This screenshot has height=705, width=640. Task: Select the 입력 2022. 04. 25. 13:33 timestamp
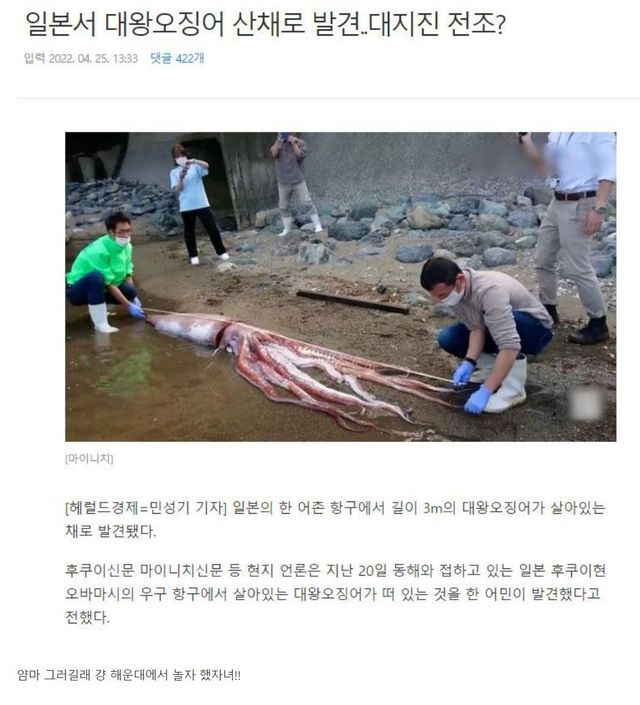[x=81, y=58]
